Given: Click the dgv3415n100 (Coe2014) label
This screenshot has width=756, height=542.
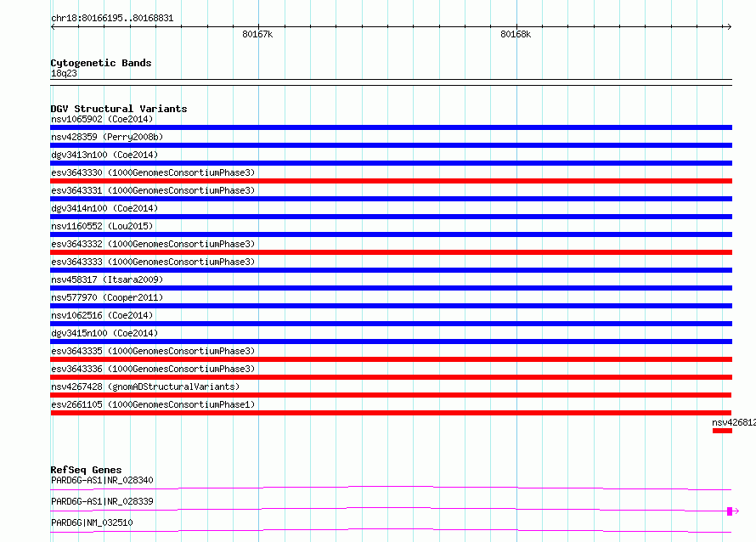Looking at the screenshot, I should tap(104, 333).
